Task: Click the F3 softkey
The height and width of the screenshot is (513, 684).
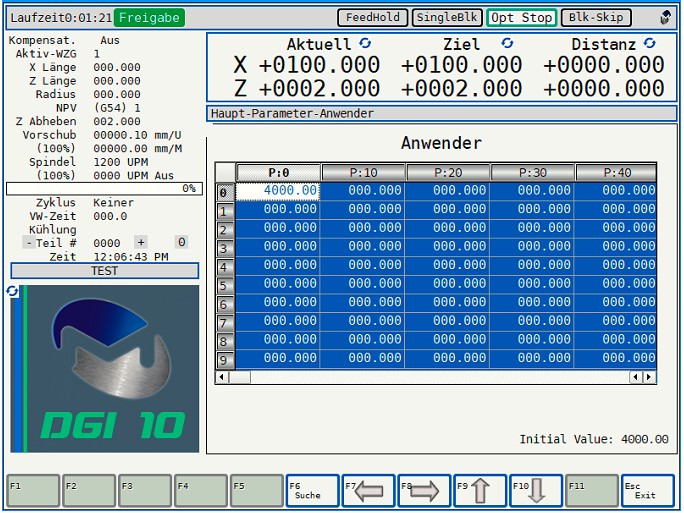Action: 145,491
